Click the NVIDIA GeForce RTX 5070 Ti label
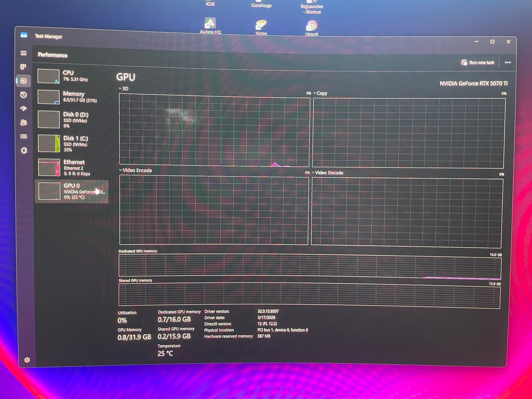 (x=473, y=83)
